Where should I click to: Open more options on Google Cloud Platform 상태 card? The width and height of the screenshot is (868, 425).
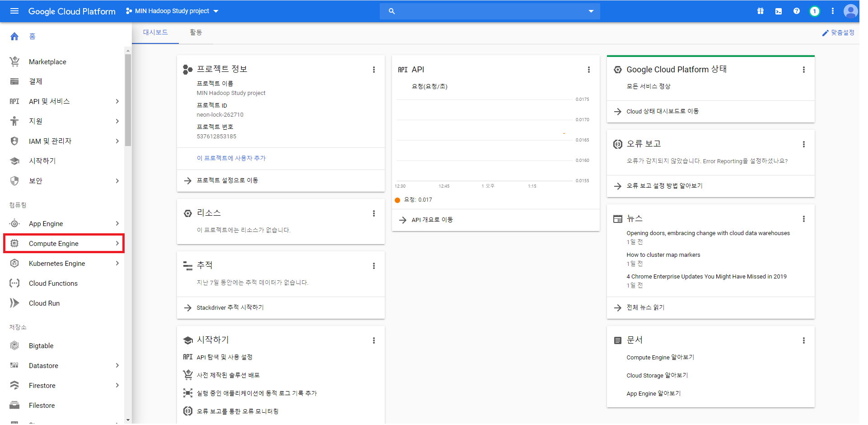click(x=804, y=70)
